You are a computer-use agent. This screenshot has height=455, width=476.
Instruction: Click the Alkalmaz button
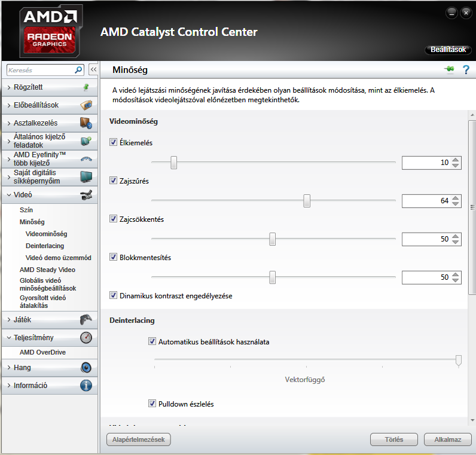point(448,439)
